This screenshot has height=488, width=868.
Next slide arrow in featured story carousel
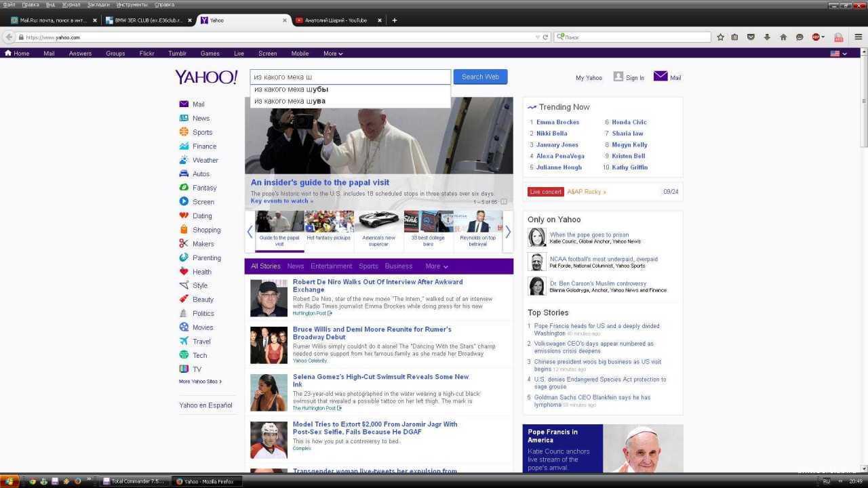[508, 232]
